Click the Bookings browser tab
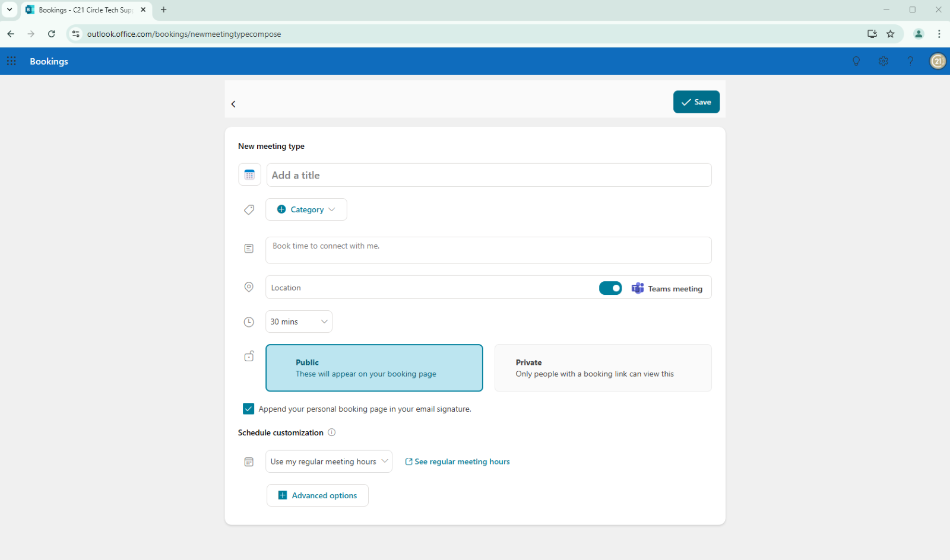This screenshot has width=950, height=560. (x=83, y=10)
